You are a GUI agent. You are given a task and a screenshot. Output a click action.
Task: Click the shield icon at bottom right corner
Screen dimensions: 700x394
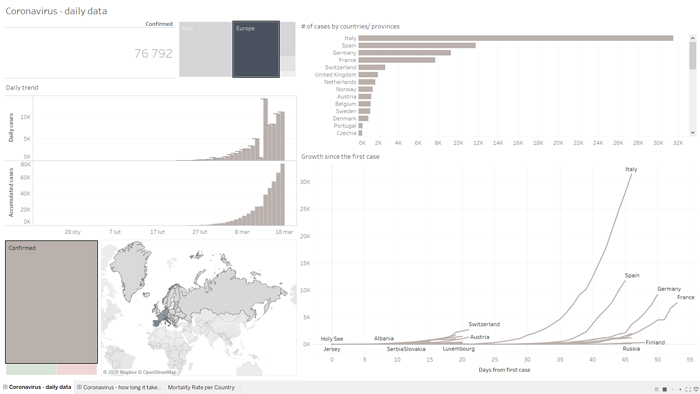click(x=696, y=390)
